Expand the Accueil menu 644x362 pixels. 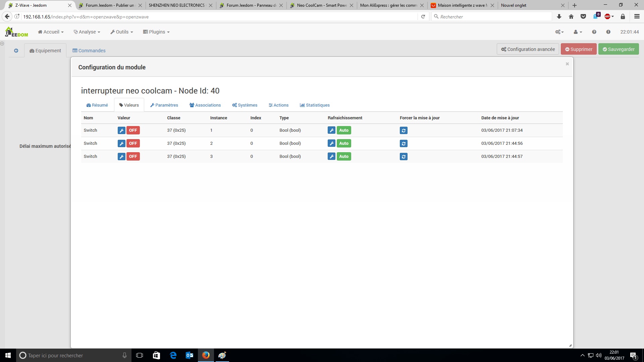point(51,32)
